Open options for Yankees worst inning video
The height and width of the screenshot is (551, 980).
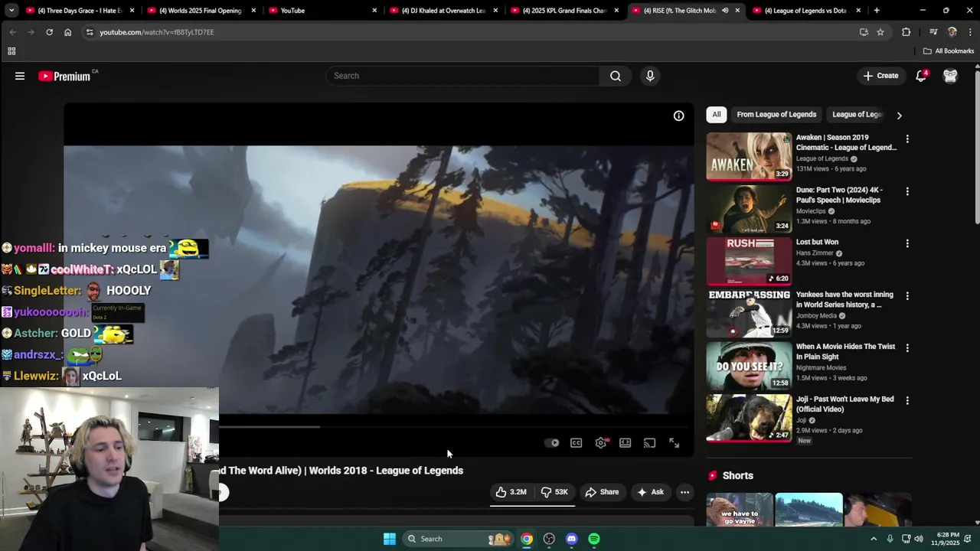pyautogui.click(x=907, y=295)
